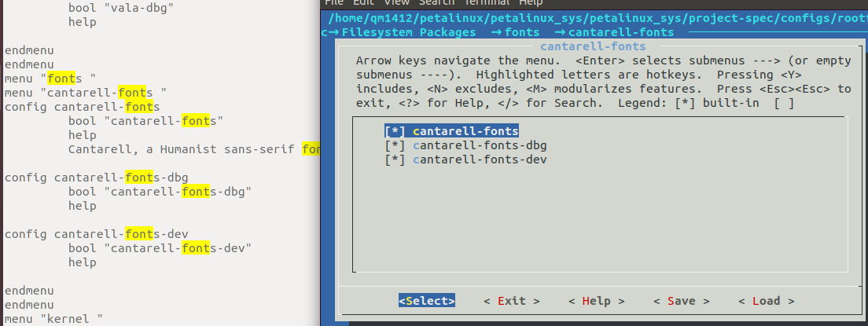Toggle the cantarell-fonts-dev checkbox in menuconfig
This screenshot has height=326, width=868.
pyautogui.click(x=395, y=159)
